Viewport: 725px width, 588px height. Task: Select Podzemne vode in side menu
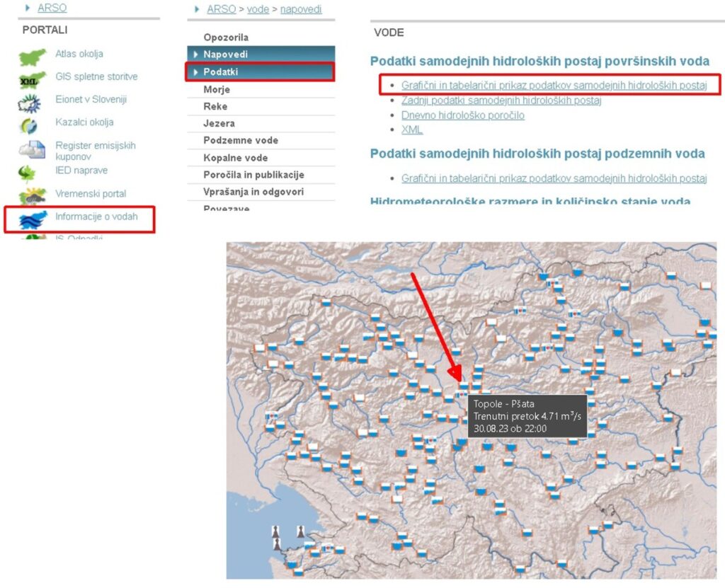pos(241,140)
